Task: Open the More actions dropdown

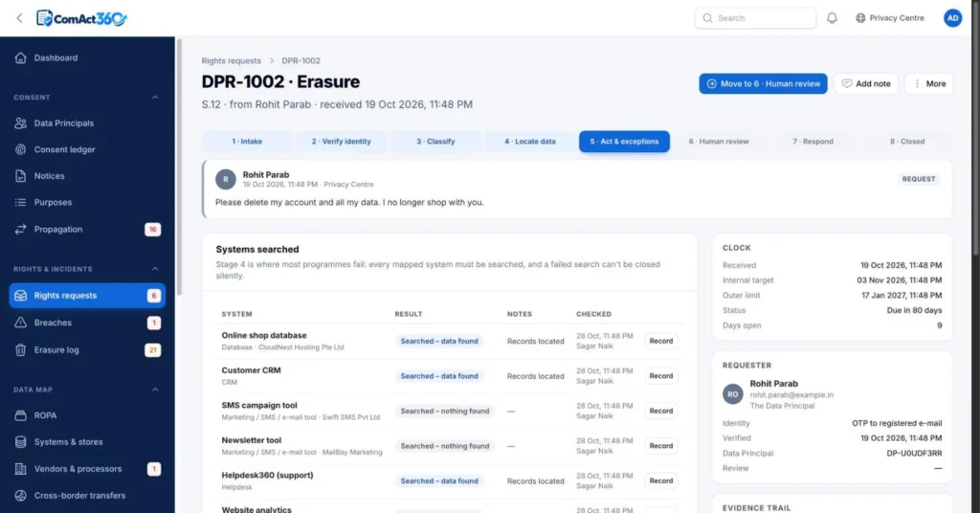Action: pyautogui.click(x=928, y=83)
